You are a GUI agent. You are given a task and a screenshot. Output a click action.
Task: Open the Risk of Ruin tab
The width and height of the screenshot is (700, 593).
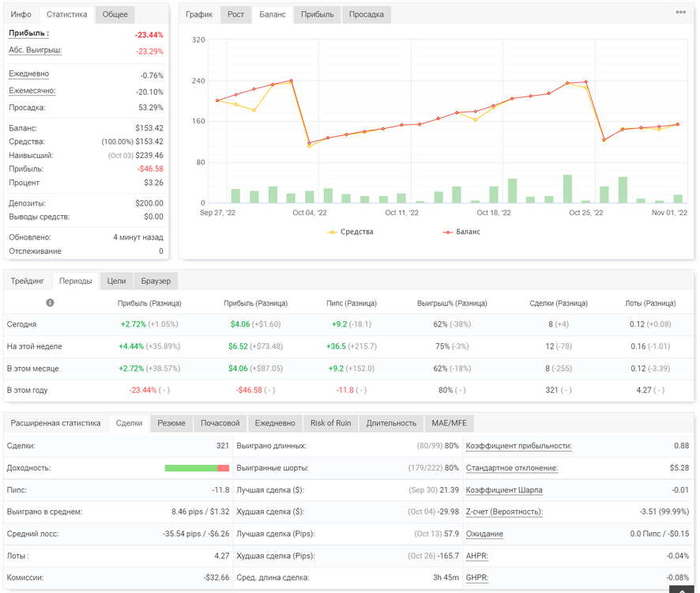331,423
